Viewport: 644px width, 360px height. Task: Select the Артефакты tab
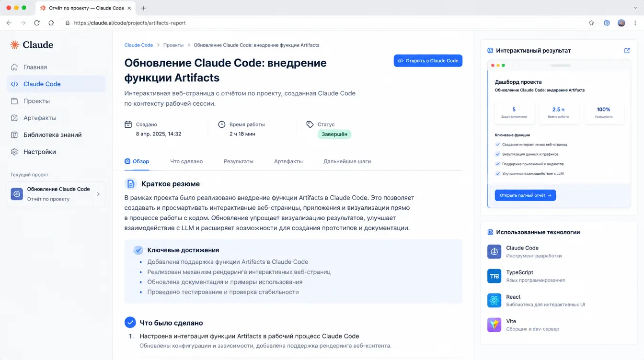288,161
